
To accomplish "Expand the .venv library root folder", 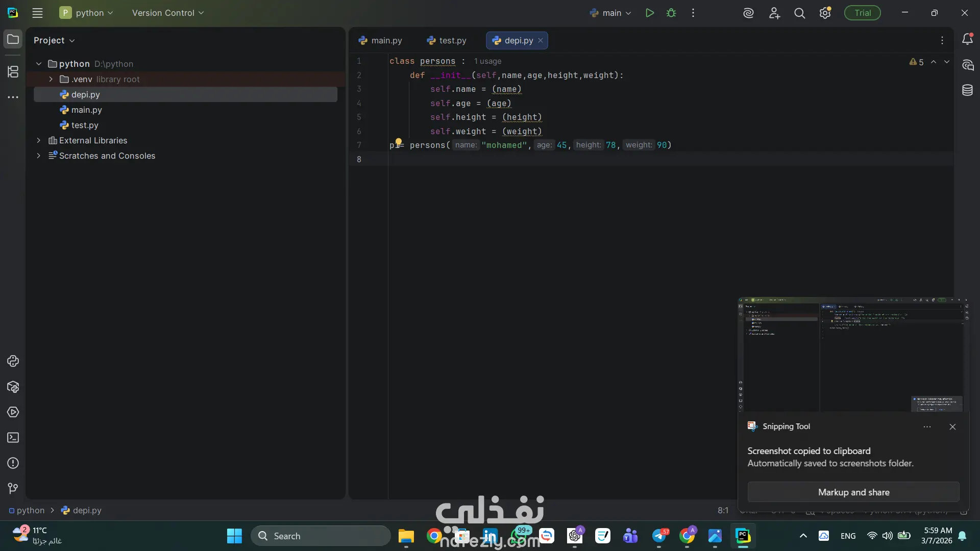I will 51,79.
